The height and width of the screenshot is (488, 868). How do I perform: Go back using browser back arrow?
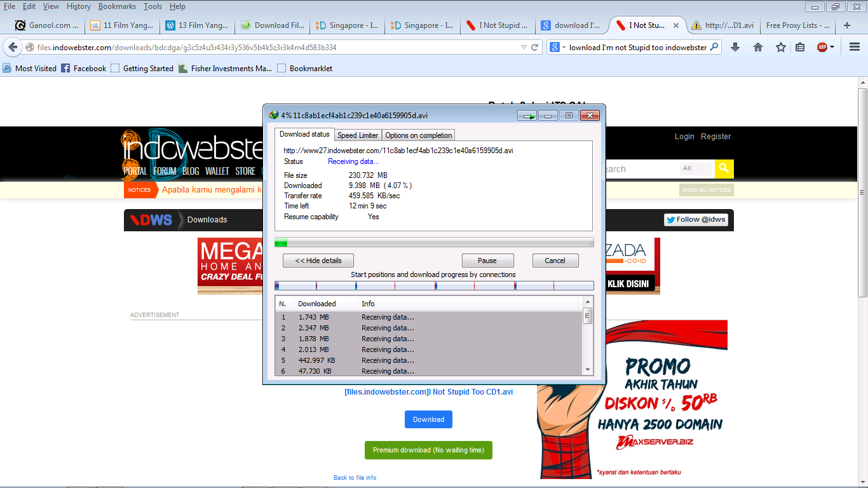pos(13,47)
